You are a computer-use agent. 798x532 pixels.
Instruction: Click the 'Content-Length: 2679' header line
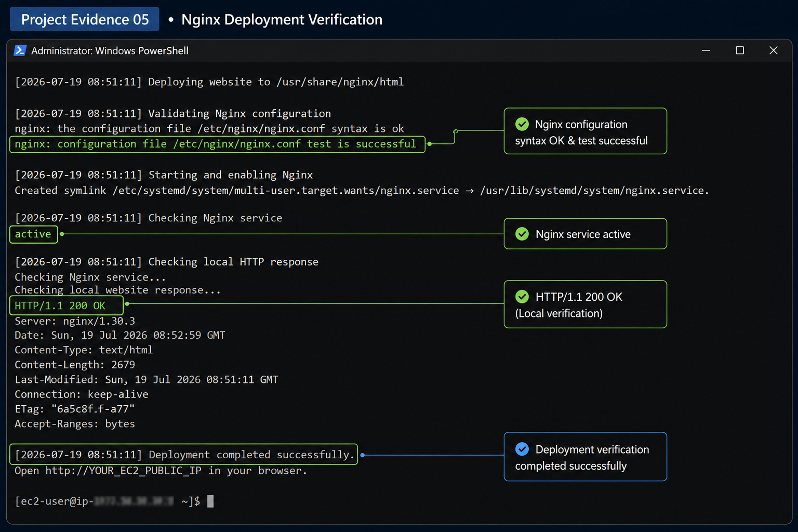pyautogui.click(x=75, y=365)
